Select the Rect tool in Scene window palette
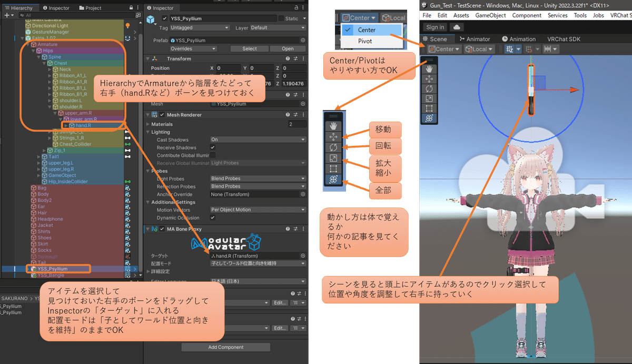Image resolution: width=632 pixels, height=364 pixels. click(429, 109)
